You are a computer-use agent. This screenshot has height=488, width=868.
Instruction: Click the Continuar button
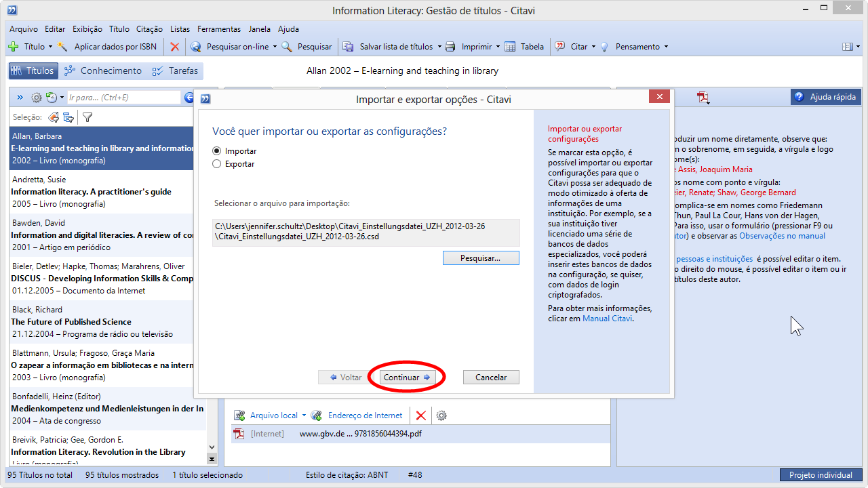(x=407, y=378)
